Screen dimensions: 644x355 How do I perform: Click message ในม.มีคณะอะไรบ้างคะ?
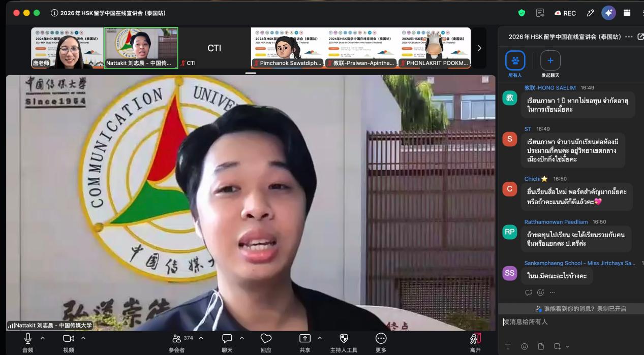(557, 276)
